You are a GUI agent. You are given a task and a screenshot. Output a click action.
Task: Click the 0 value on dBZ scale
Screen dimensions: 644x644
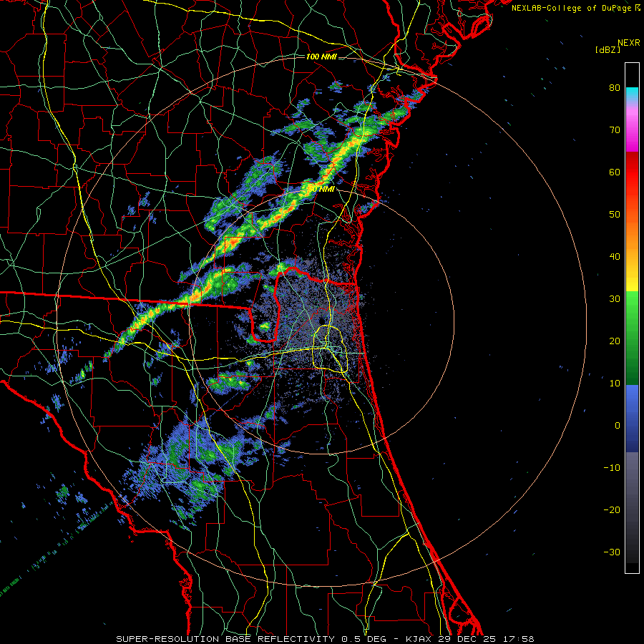(618, 426)
